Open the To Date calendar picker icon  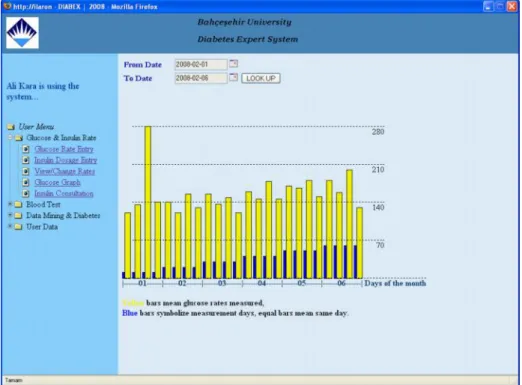click(x=234, y=77)
